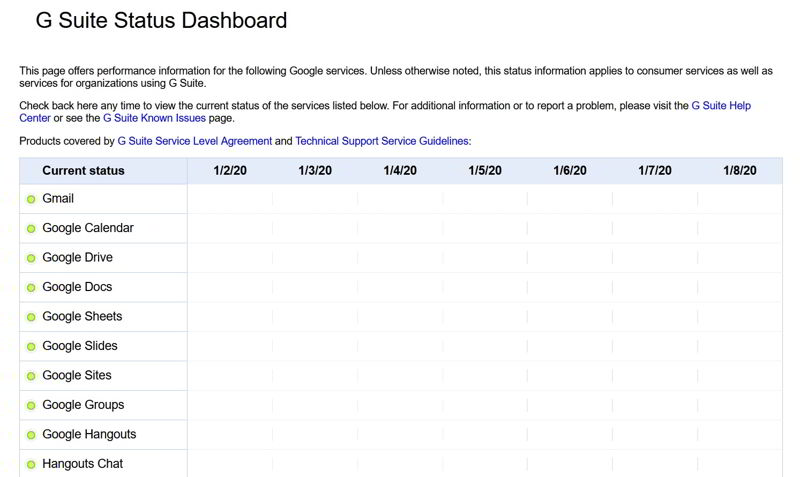Click the 1/5/20 date header
This screenshot has width=800, height=477.
click(x=485, y=170)
